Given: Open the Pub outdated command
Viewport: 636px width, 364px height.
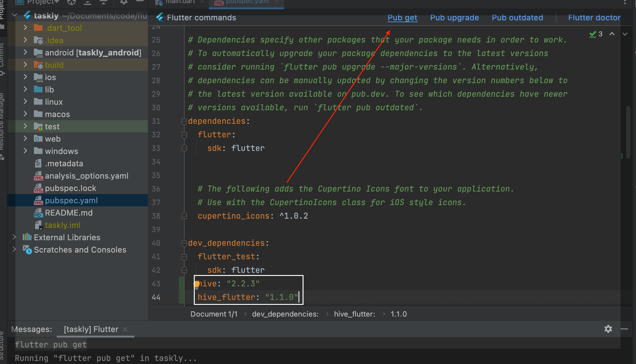Looking at the screenshot, I should [517, 18].
